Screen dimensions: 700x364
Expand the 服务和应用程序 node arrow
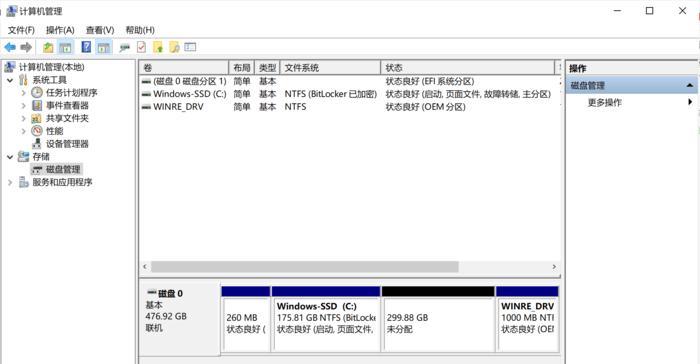(x=10, y=183)
